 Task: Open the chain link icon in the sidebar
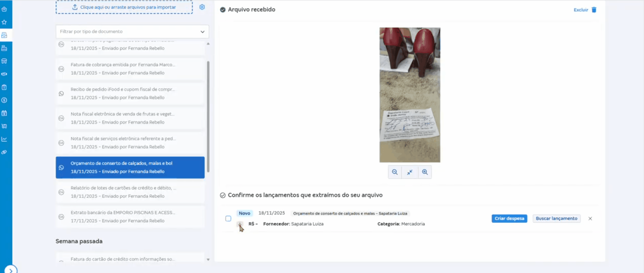click(4, 152)
